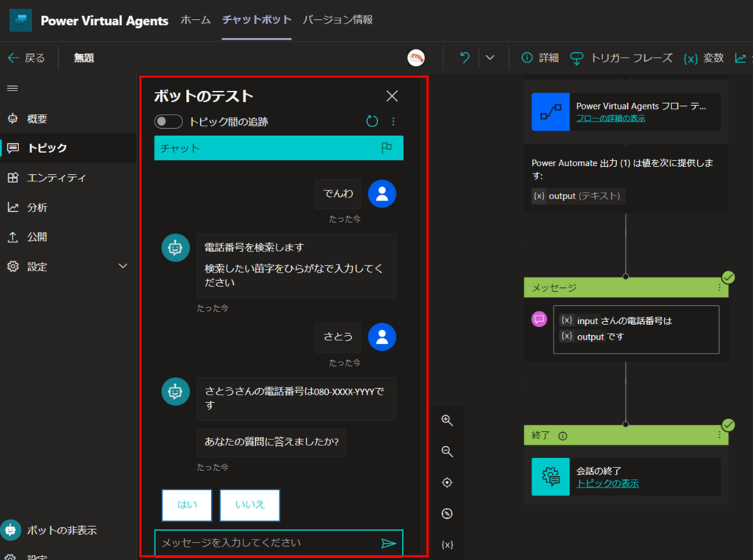The width and height of the screenshot is (753, 560).
Task: Click the message bubble icon in メッセージ node
Action: coord(539,319)
